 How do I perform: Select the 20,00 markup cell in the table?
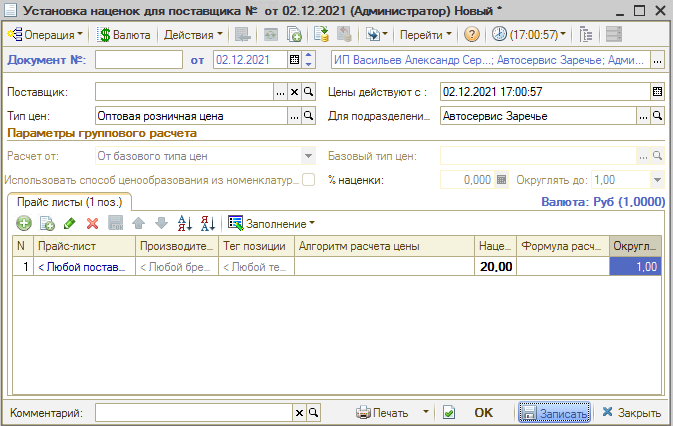pos(495,267)
